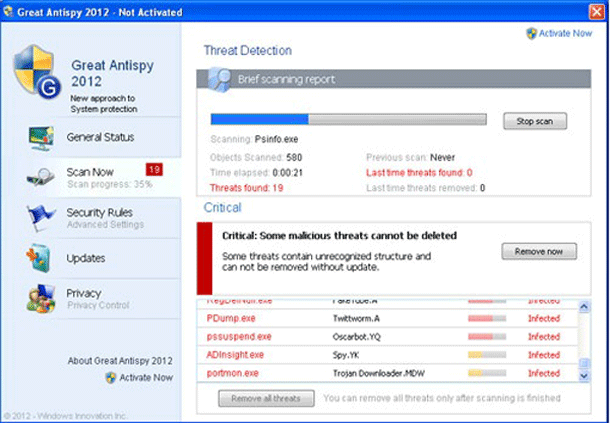This screenshot has width=610, height=423.
Task: Click the top-right Activate Now shield icon
Action: [531, 32]
